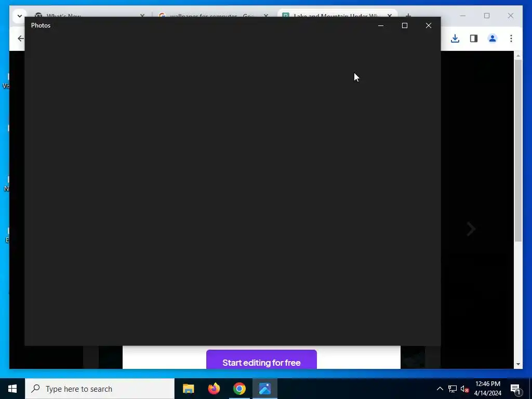This screenshot has width=532, height=399.
Task: Open Chrome three-dot menu
Action: point(511,38)
